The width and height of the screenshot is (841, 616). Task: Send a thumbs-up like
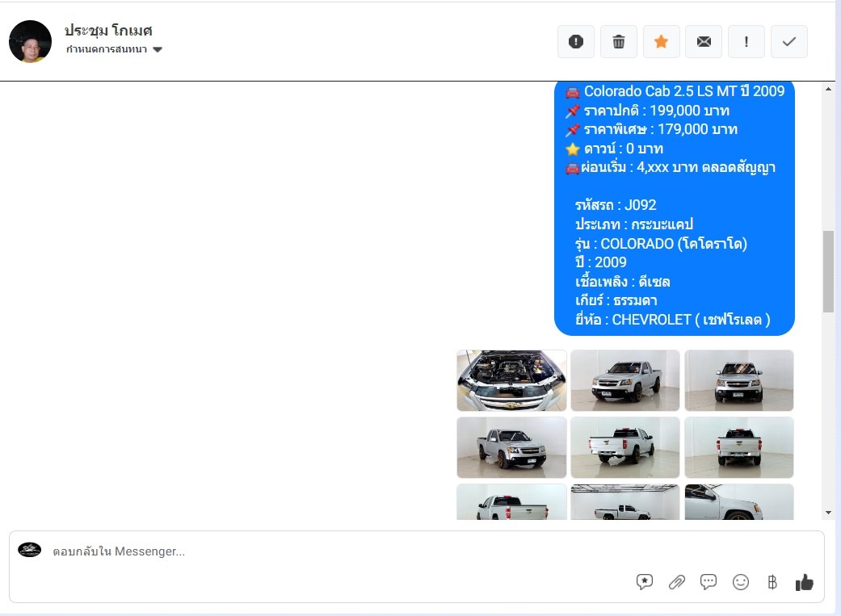(804, 582)
